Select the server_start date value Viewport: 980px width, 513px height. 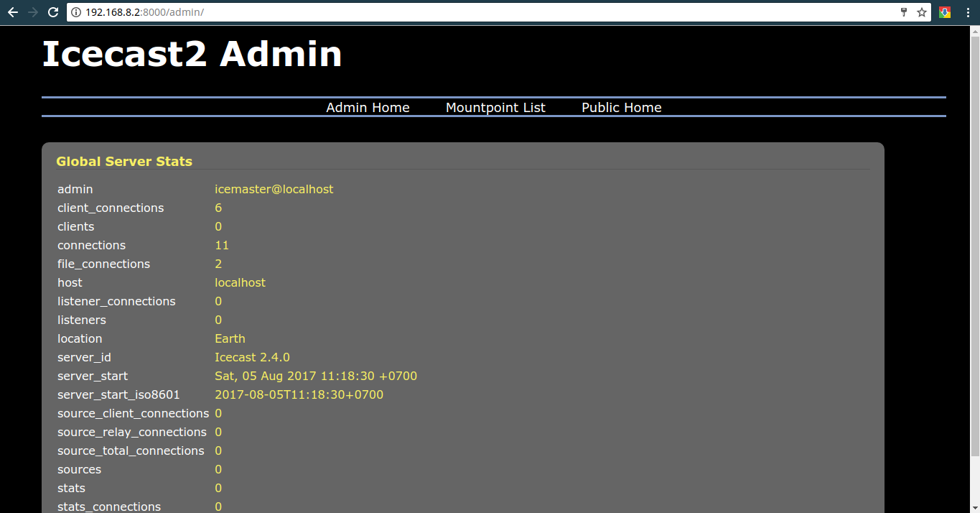coord(316,376)
